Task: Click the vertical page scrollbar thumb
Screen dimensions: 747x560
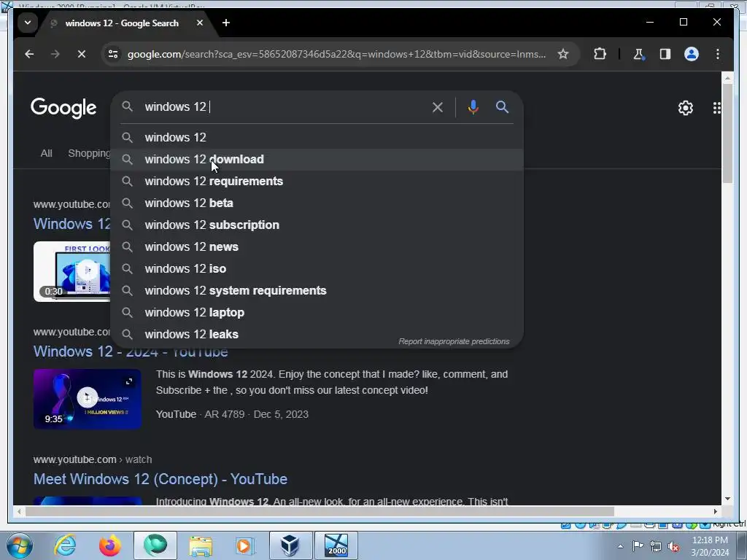Action: tap(727, 133)
